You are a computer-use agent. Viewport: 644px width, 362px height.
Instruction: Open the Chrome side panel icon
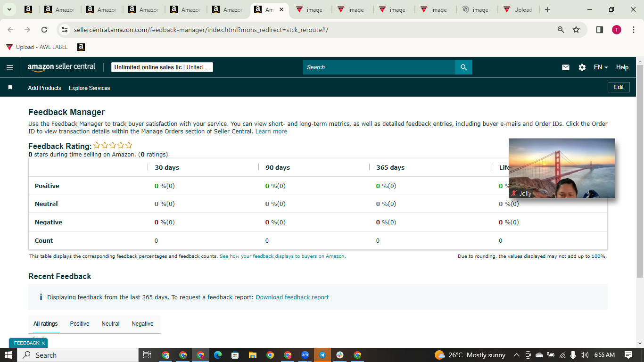[600, 30]
